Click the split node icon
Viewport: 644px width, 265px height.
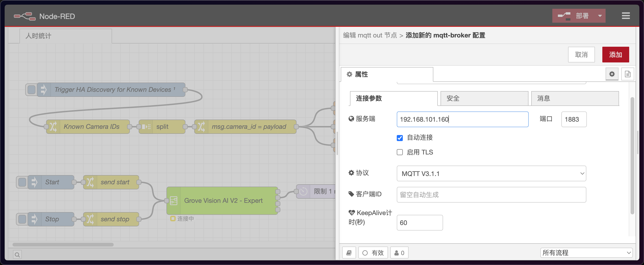(146, 127)
